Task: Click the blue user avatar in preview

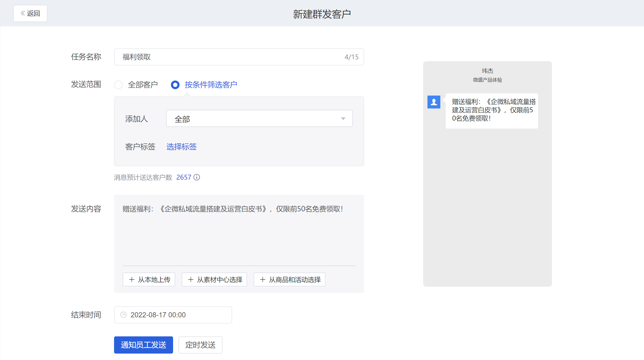Action: (x=434, y=102)
